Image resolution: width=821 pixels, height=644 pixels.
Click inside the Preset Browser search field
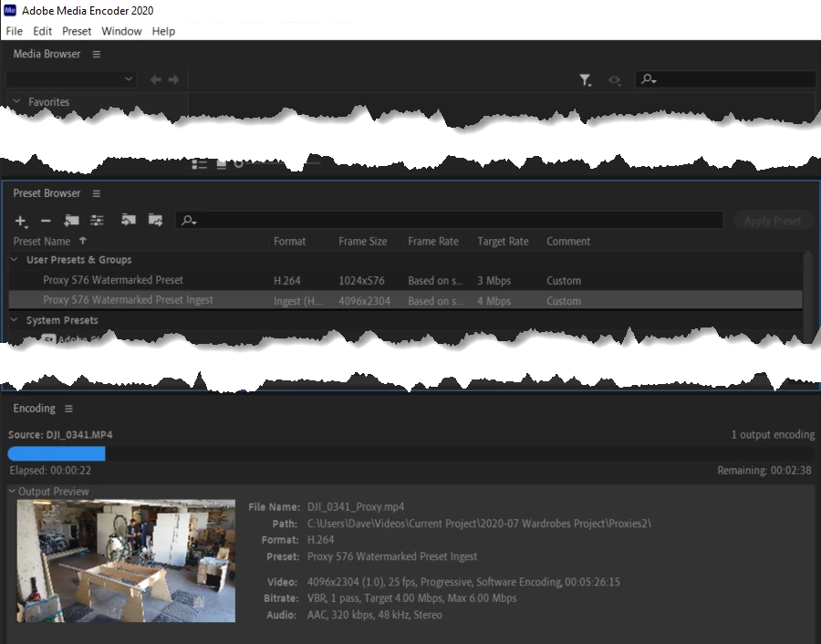(449, 221)
